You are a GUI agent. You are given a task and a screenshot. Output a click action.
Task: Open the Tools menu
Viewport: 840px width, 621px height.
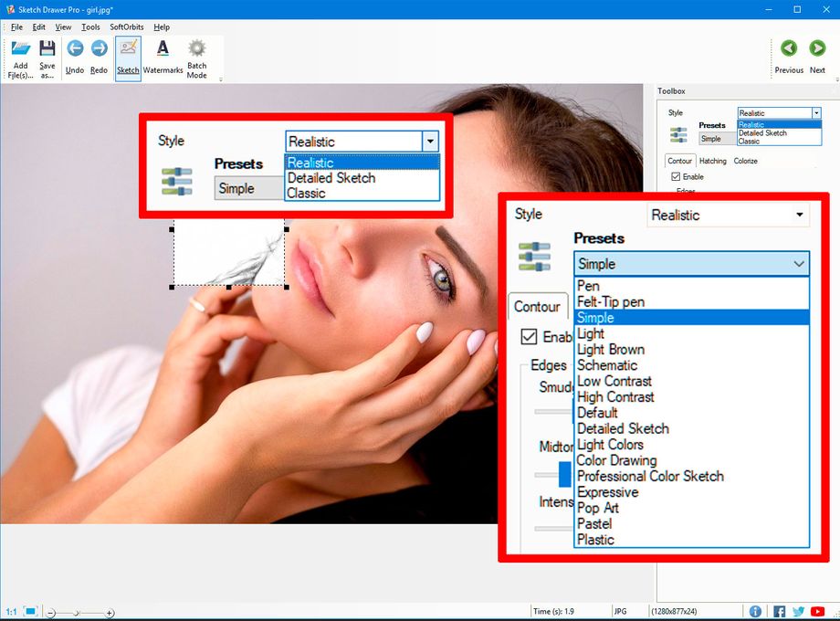(89, 26)
